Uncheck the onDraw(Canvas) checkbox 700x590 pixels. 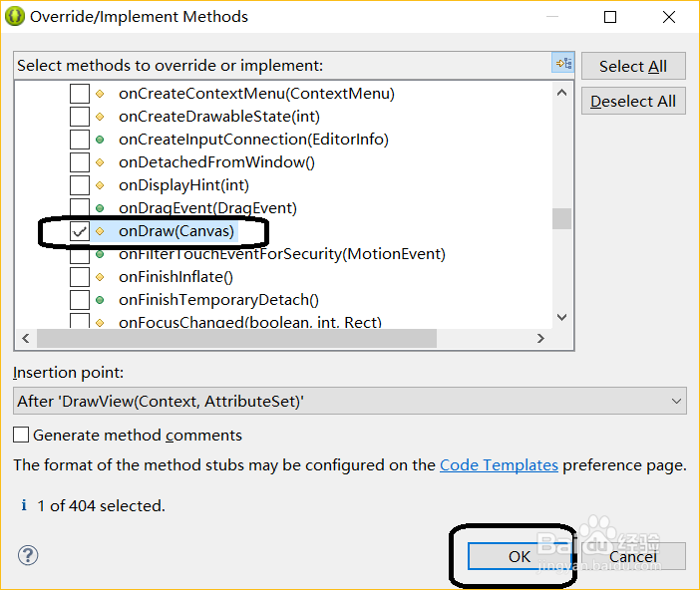pos(80,231)
